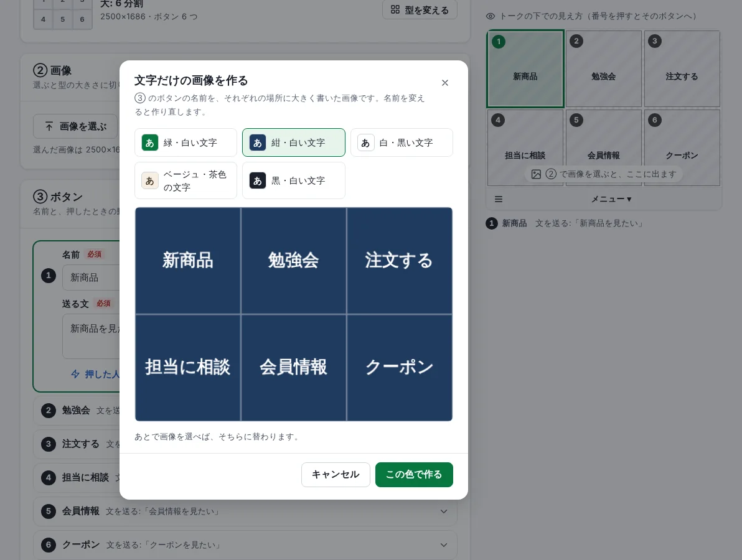The image size is (742, 560).
Task: Select preview cell 3 注文する
Action: click(x=682, y=69)
